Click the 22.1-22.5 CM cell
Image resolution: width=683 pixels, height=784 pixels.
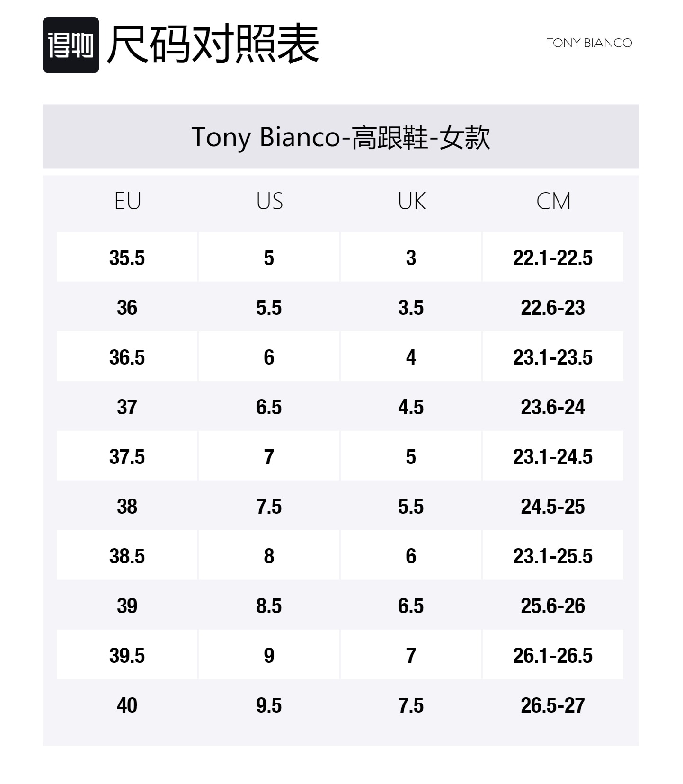tap(553, 257)
